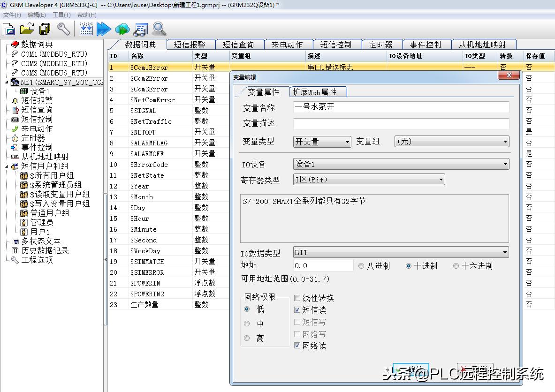Screen dimensions: 555x392
Task: Select the 高 network permission radio button
Action: click(247, 338)
